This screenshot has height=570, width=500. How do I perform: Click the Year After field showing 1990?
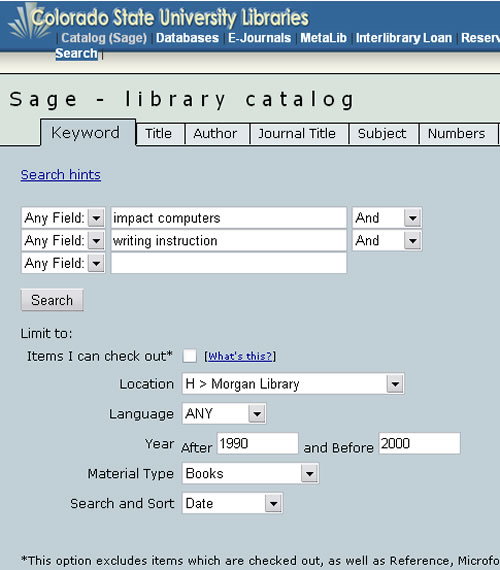point(258,443)
